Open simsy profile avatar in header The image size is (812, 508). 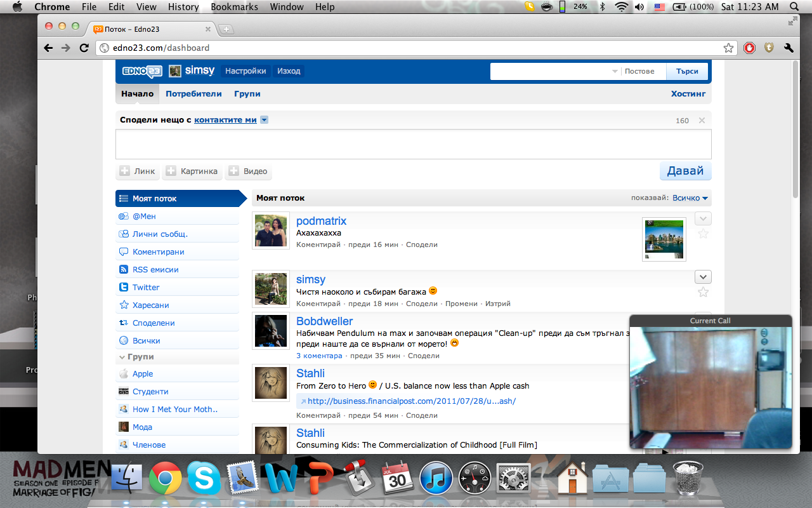point(175,71)
